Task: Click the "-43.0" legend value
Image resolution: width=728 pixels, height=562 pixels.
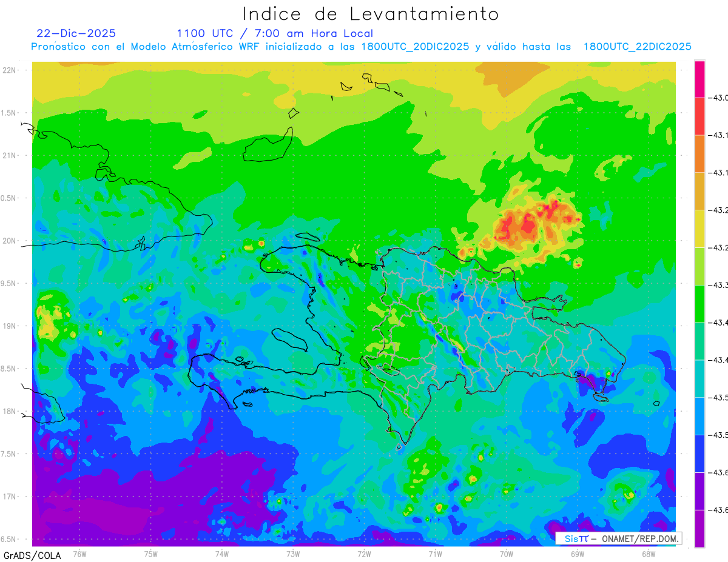Action: pos(718,98)
